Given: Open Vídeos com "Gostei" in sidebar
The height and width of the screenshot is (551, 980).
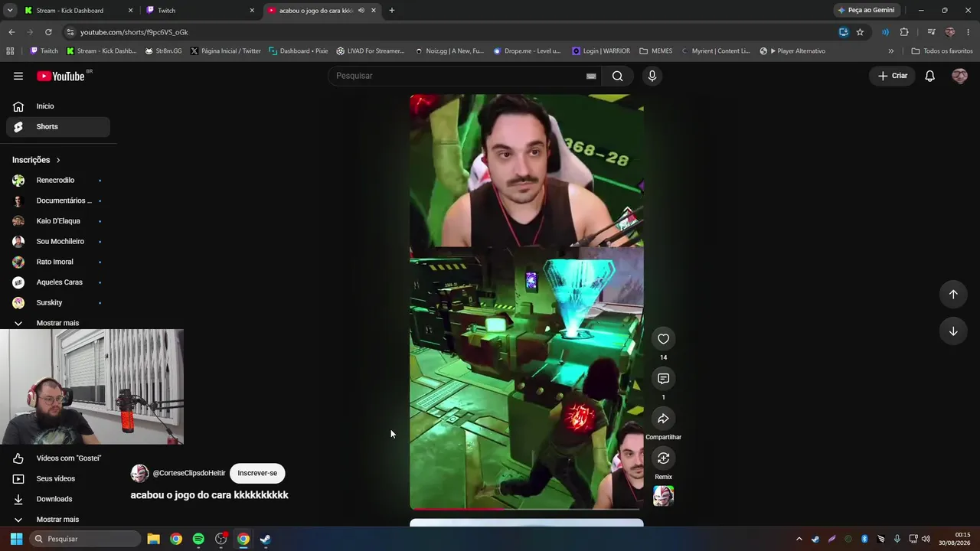Looking at the screenshot, I should pyautogui.click(x=58, y=458).
